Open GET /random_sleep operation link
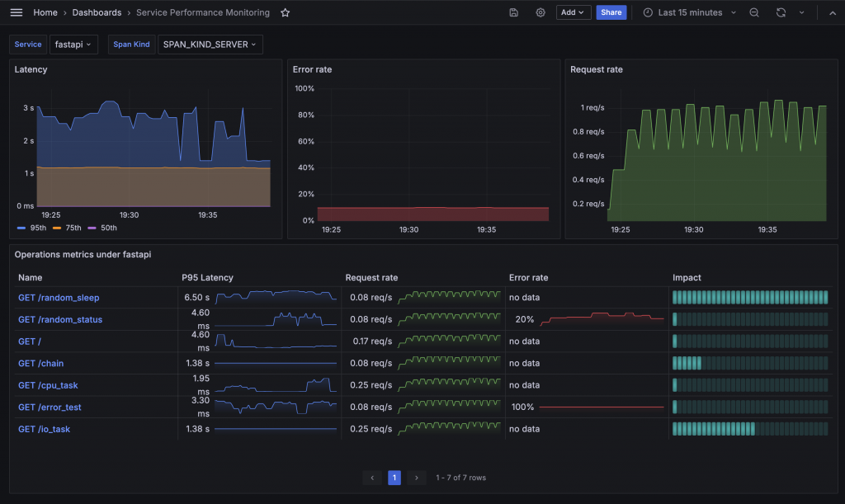The image size is (845, 504). [x=59, y=297]
